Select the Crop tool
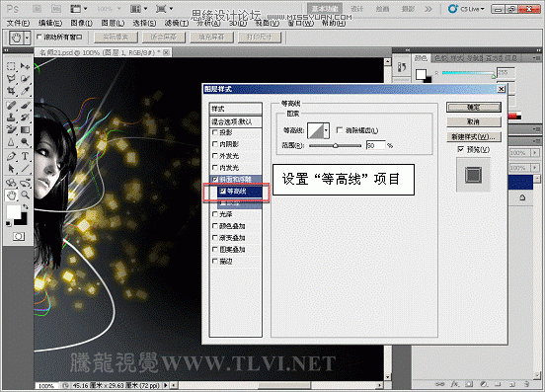The height and width of the screenshot is (392, 545). 11,91
